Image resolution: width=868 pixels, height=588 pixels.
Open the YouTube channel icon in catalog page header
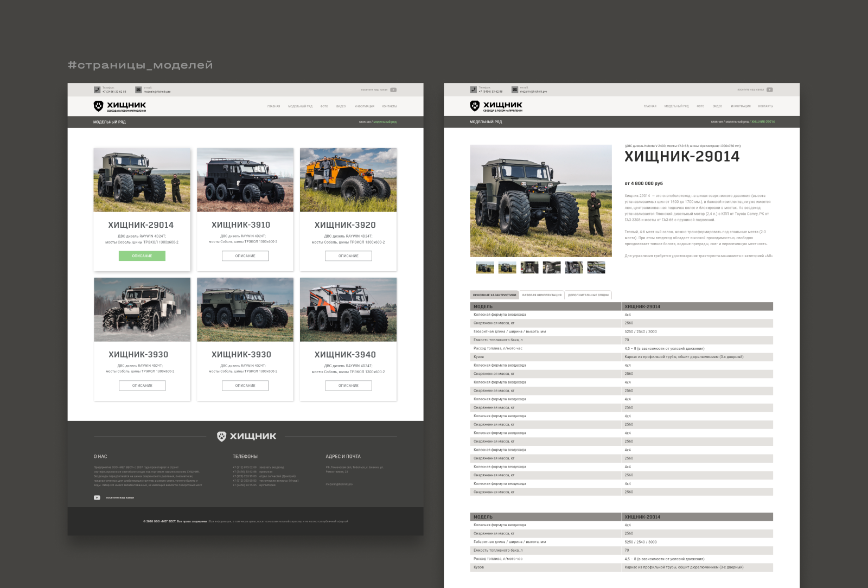pos(393,90)
